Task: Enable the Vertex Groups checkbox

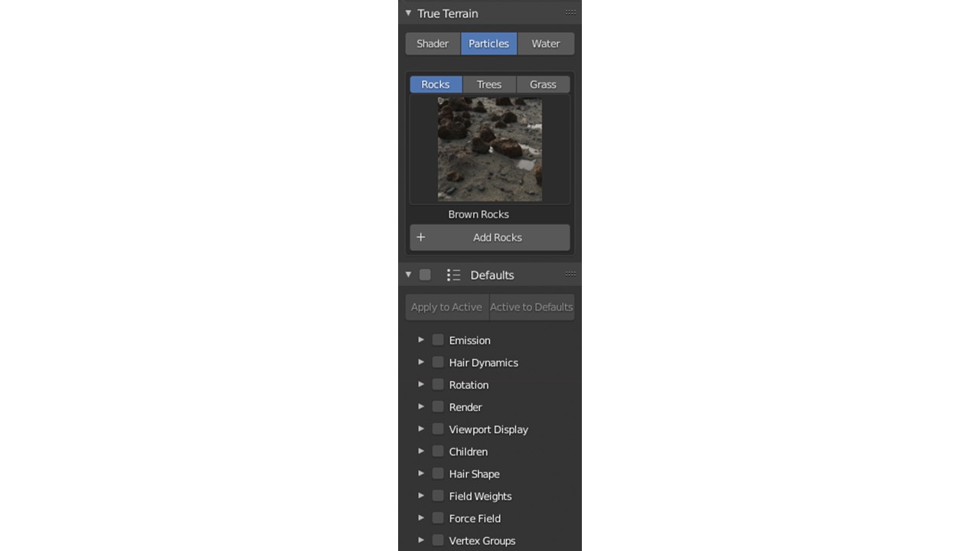Action: pos(438,540)
